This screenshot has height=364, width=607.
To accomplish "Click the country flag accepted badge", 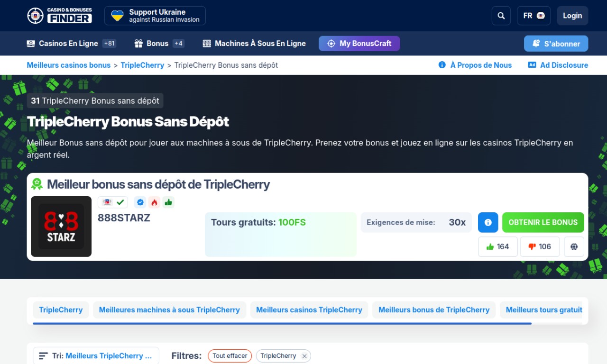I will point(113,202).
